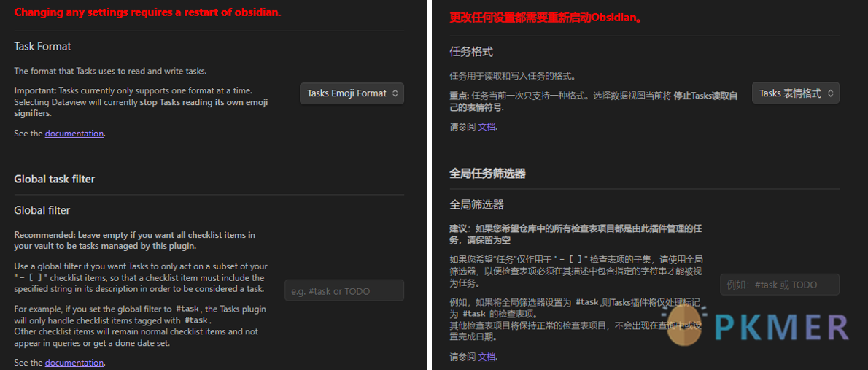
Task: Click the '重点: 任务当前一次只支持一种格式' paragraph
Action: coord(594,101)
